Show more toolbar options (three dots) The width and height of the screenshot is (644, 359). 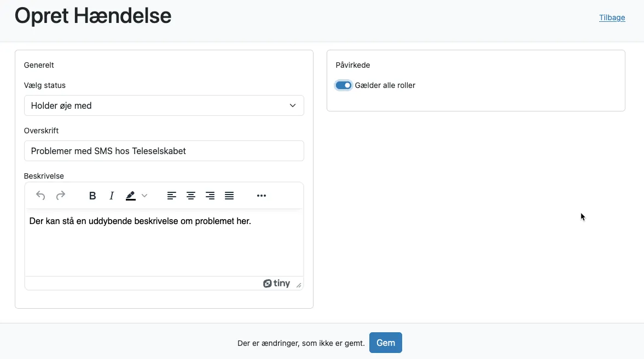point(262,196)
